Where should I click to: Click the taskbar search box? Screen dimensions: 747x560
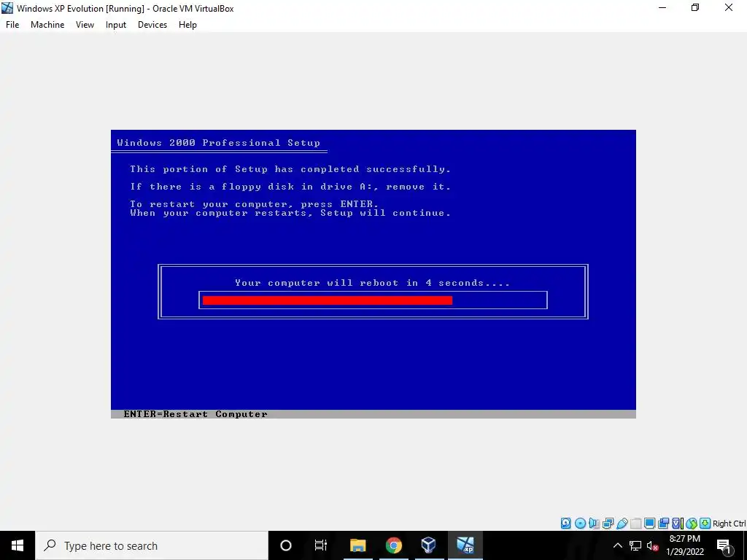(152, 545)
